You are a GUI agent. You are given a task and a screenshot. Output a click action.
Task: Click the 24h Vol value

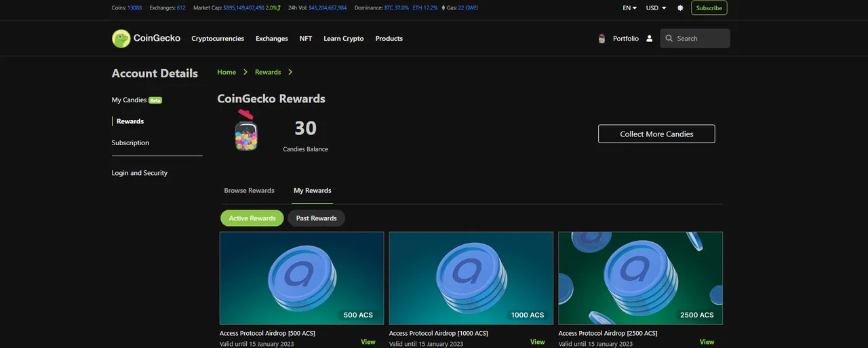tap(328, 8)
